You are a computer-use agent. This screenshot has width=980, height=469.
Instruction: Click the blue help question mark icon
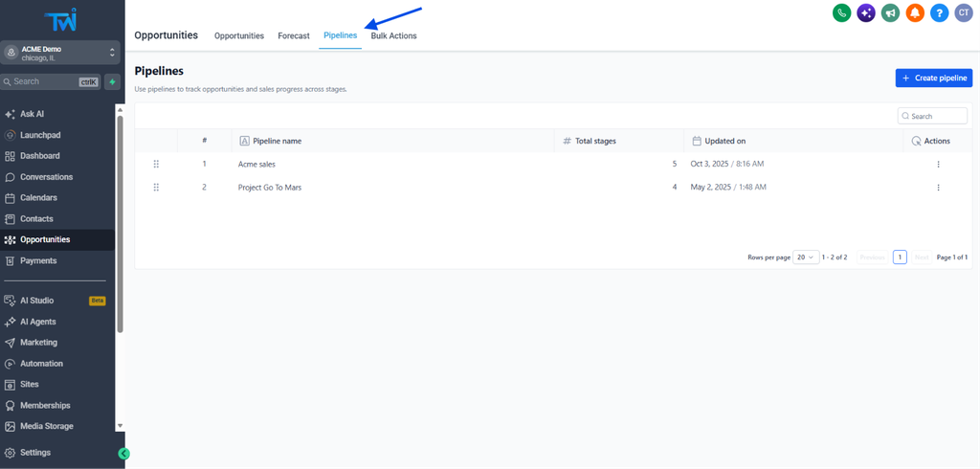(940, 12)
